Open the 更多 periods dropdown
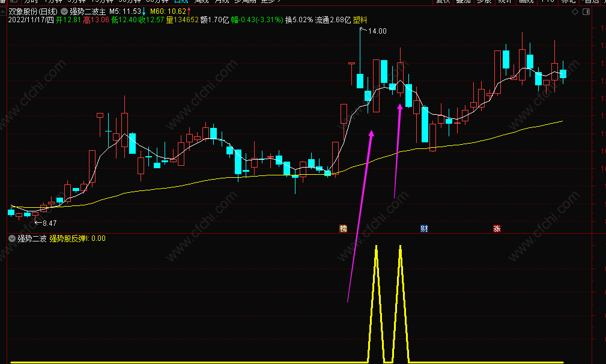606x364 pixels. coord(270,1)
